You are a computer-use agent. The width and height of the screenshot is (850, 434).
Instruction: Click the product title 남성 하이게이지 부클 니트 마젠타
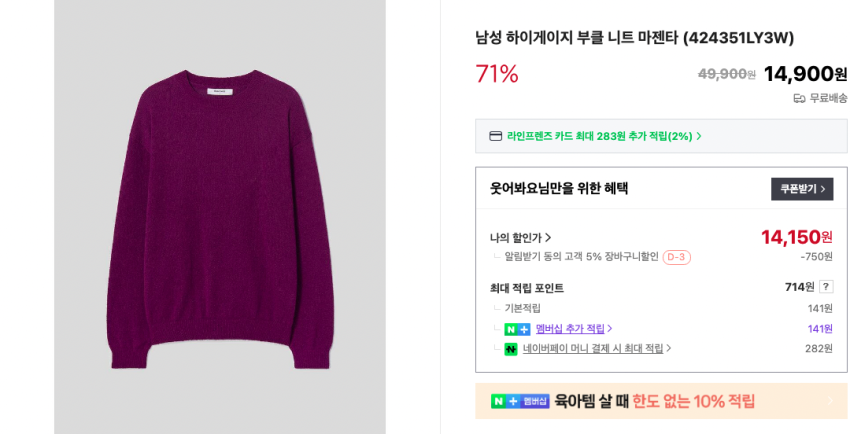pos(634,38)
